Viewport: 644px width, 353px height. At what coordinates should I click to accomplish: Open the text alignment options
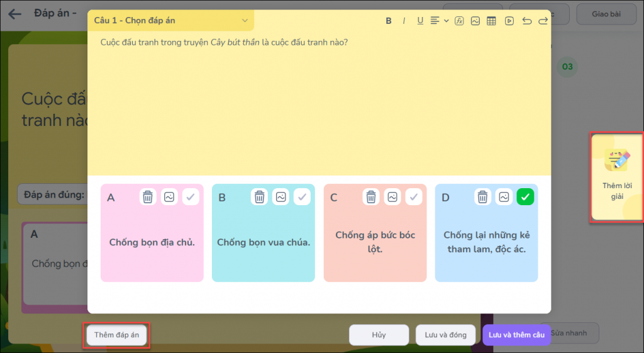[x=439, y=21]
